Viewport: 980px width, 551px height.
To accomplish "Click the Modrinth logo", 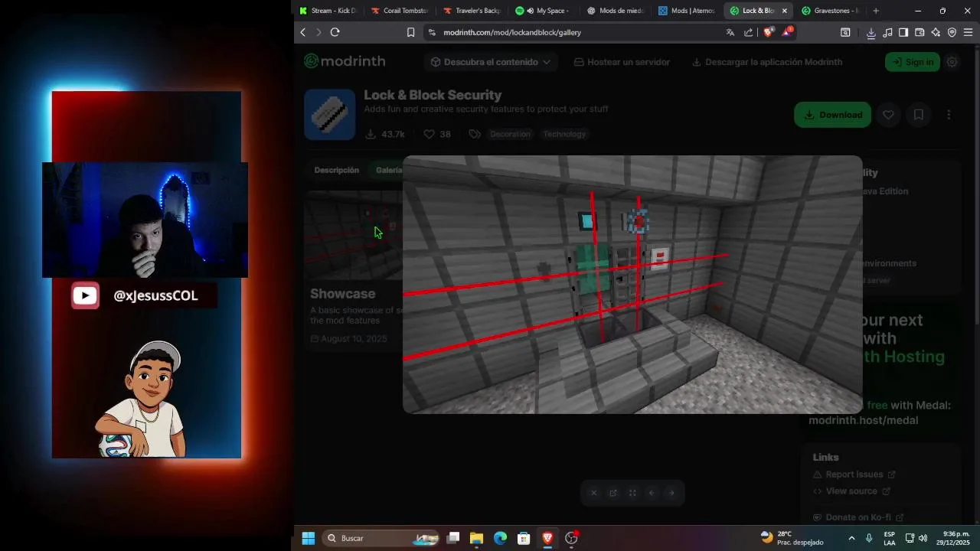I will tap(345, 61).
